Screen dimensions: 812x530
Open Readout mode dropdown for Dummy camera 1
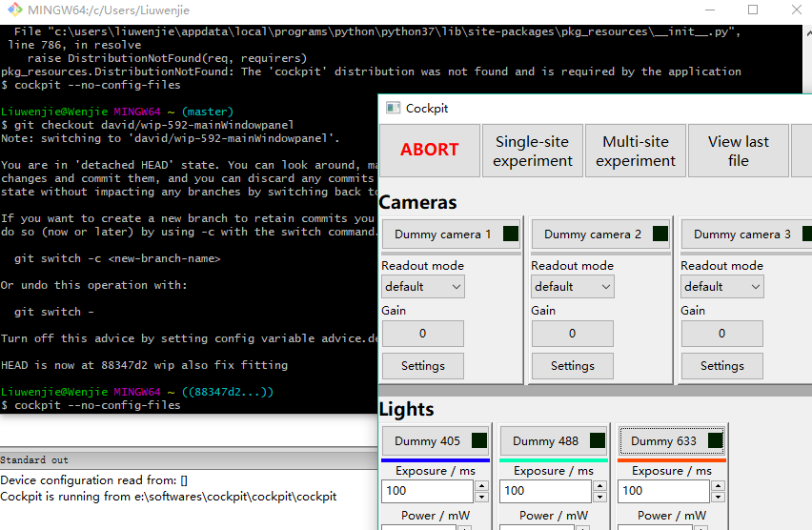pyautogui.click(x=423, y=287)
